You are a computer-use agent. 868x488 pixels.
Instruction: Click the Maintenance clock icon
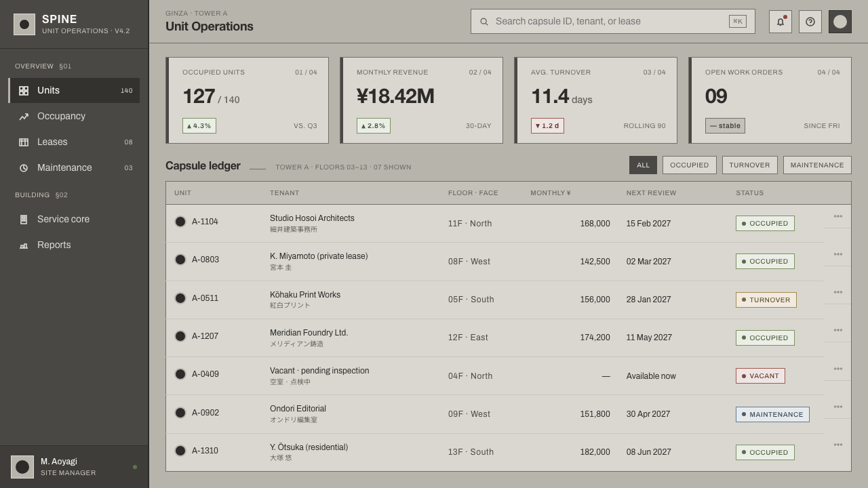24,168
